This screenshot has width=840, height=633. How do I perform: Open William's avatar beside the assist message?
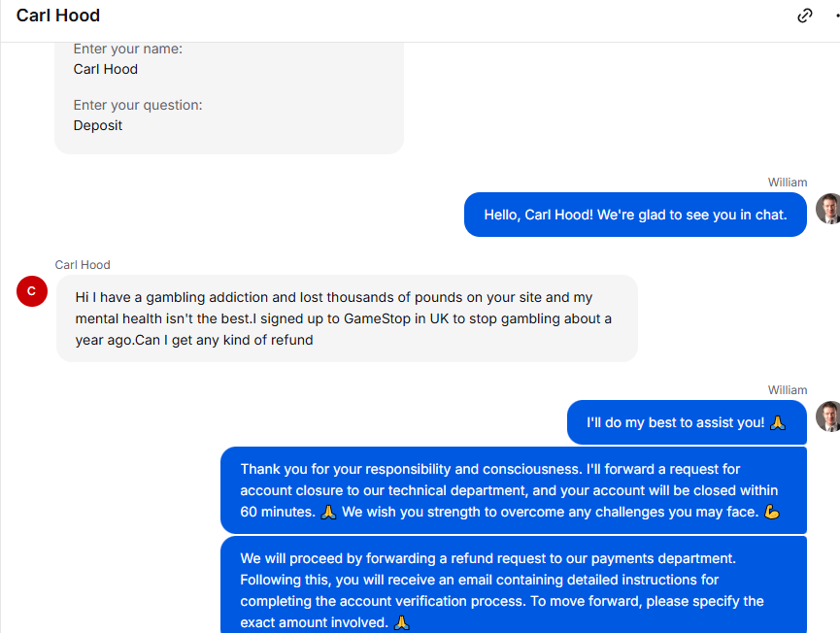tap(828, 416)
